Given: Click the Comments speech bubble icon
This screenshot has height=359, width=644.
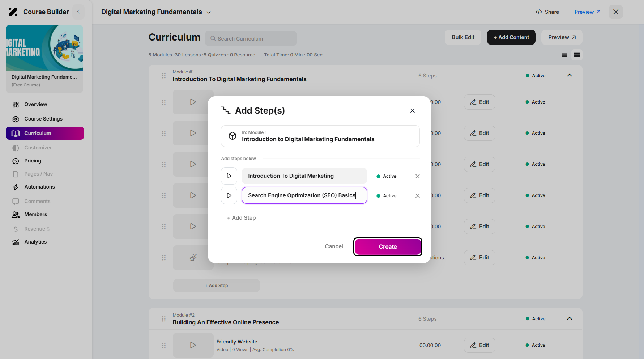Looking at the screenshot, I should 16,202.
